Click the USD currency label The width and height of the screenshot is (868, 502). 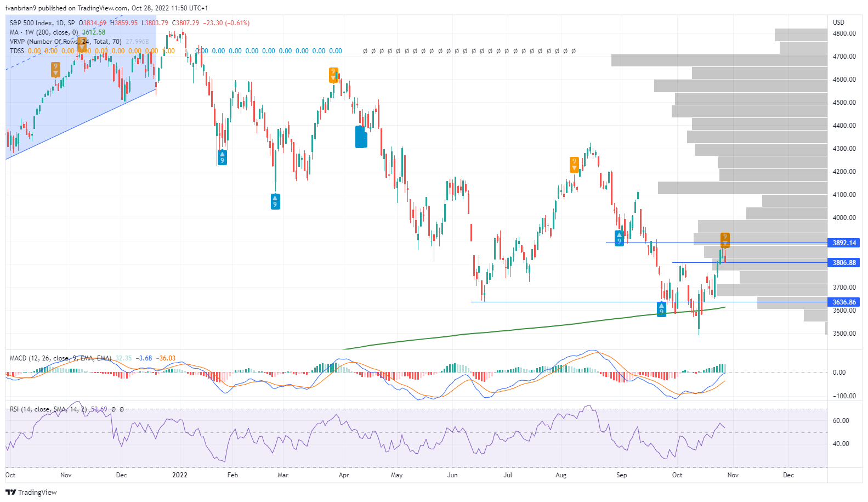point(838,22)
